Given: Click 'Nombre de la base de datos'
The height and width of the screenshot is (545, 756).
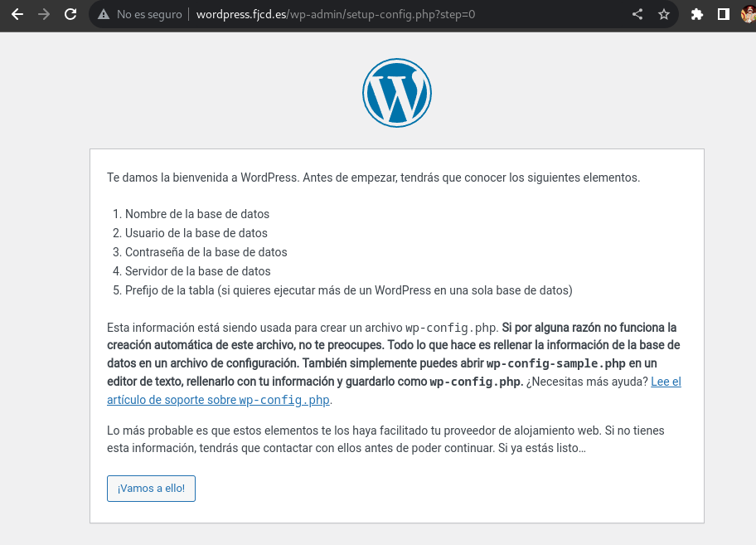Looking at the screenshot, I should (197, 214).
